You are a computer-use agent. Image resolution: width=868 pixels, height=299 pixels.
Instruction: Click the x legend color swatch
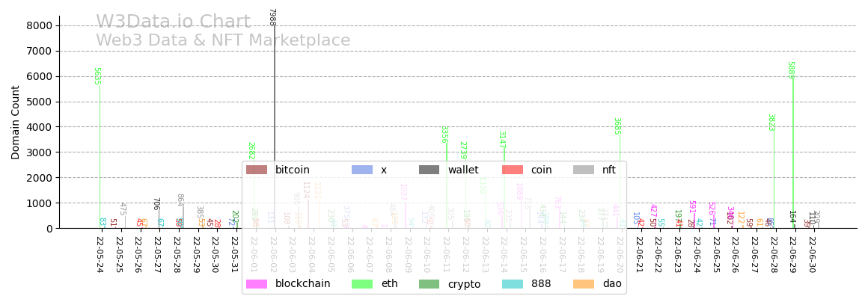click(x=362, y=170)
